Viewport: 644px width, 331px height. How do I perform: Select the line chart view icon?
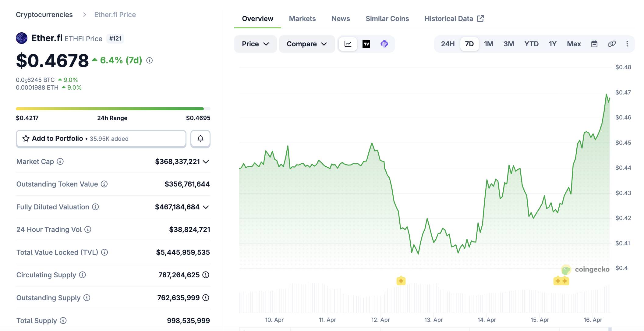[348, 44]
